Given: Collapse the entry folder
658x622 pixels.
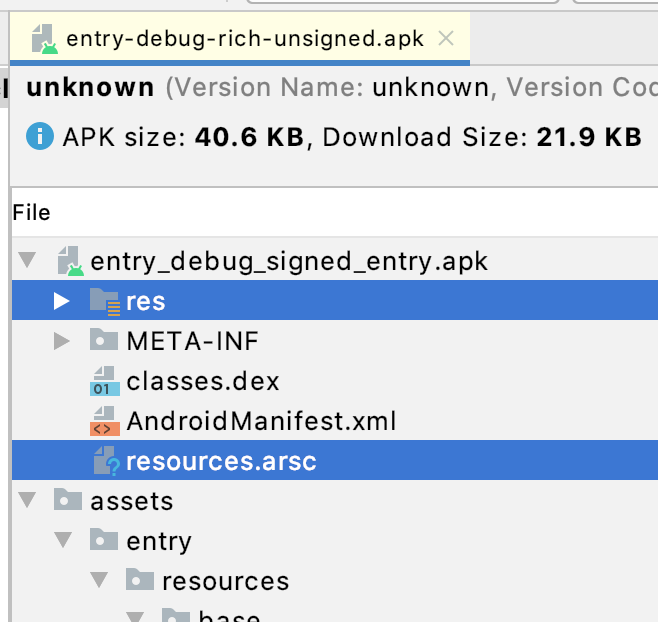Looking at the screenshot, I should tap(63, 540).
